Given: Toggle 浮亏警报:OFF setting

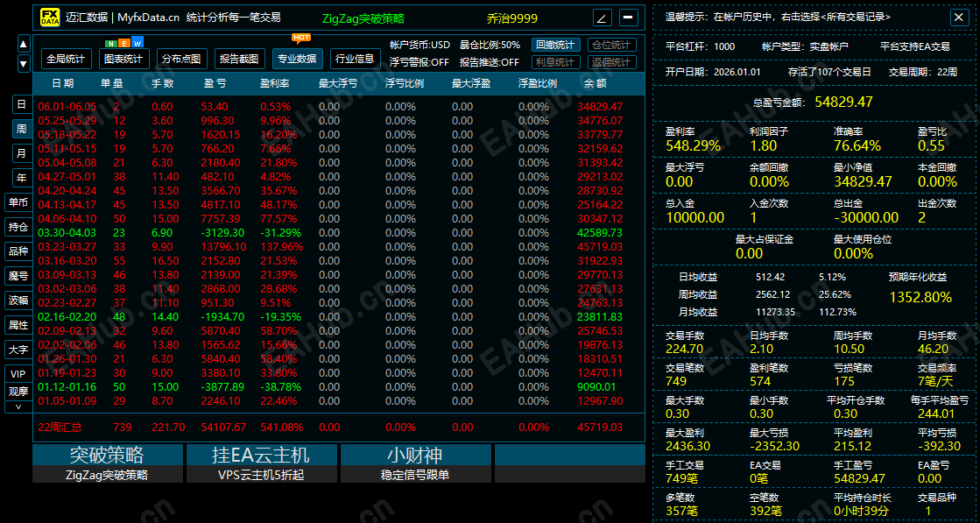Looking at the screenshot, I should (x=419, y=62).
